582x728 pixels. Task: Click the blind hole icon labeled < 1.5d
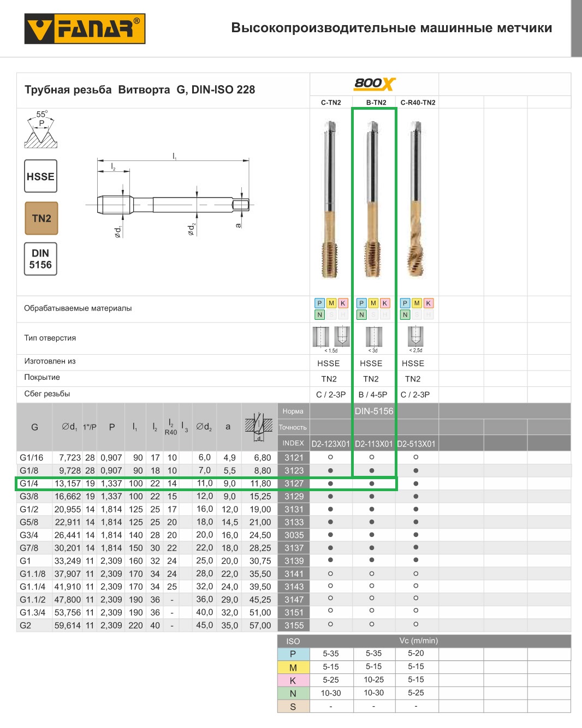pyautogui.click(x=342, y=337)
